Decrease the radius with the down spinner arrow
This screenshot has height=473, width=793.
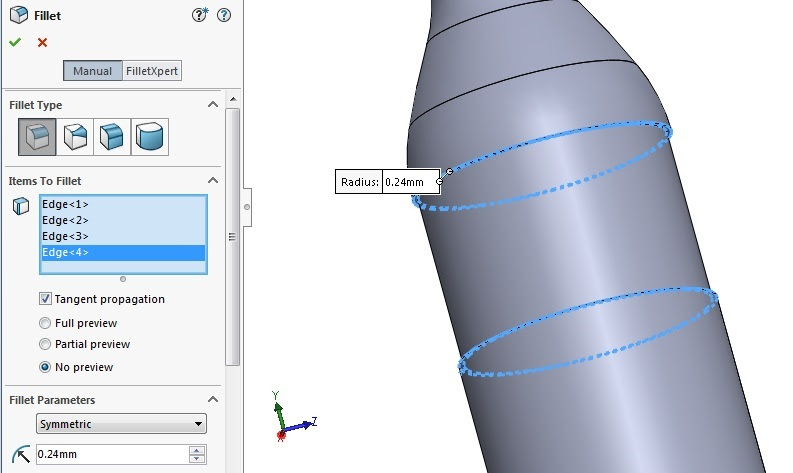pyautogui.click(x=197, y=459)
